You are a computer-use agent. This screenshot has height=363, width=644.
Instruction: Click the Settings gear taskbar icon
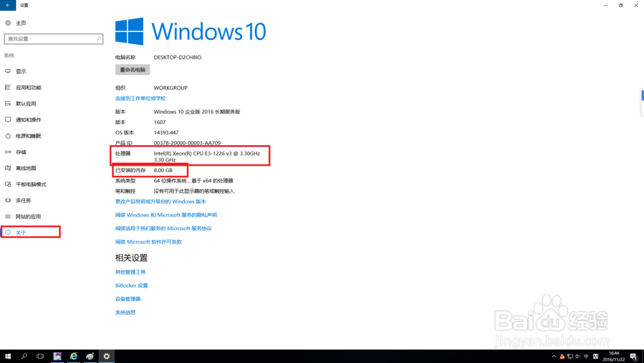click(x=106, y=357)
